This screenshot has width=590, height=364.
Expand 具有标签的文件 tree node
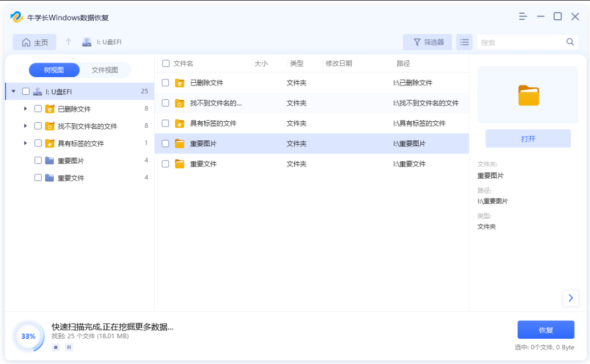25,143
